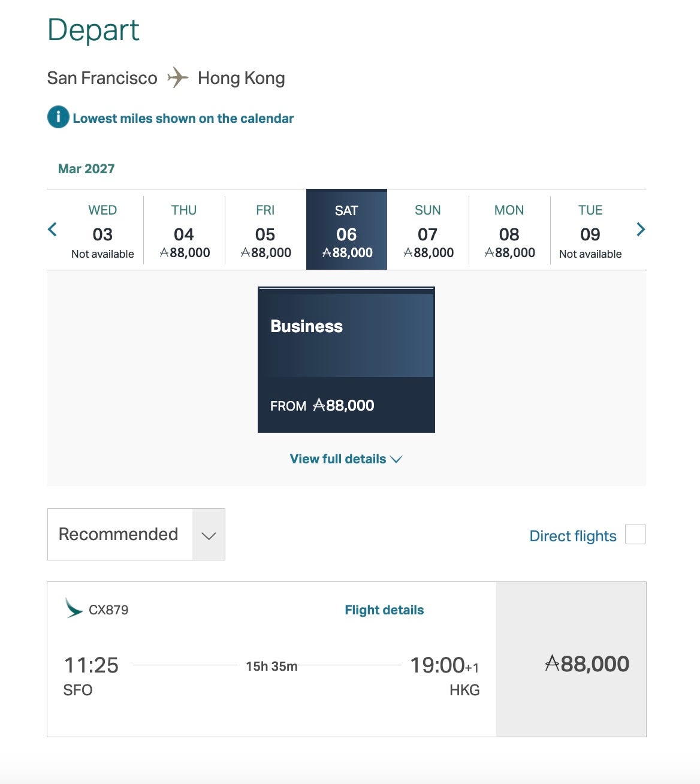Enable the Direct flights checkbox
Viewport: 700px width, 784px height.
pos(635,534)
